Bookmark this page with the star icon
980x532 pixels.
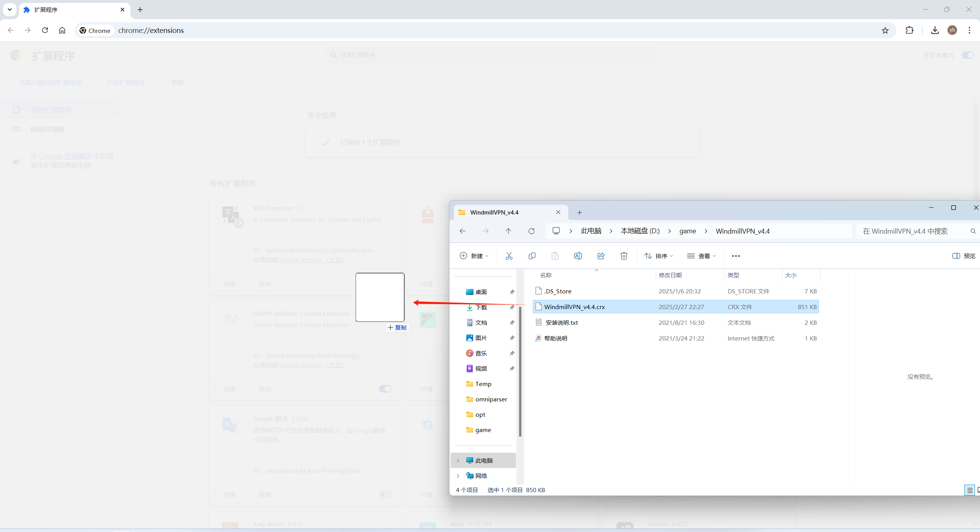pos(885,30)
